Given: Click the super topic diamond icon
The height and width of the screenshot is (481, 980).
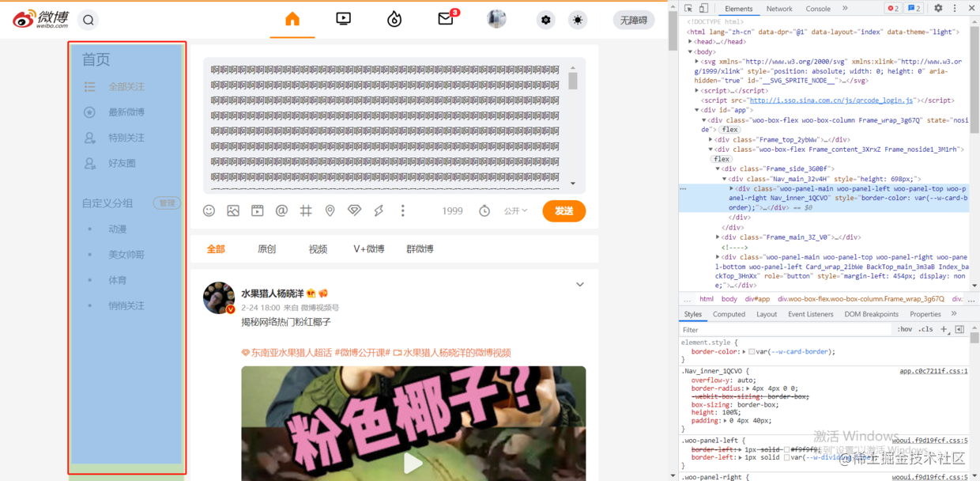Looking at the screenshot, I should pyautogui.click(x=354, y=210).
